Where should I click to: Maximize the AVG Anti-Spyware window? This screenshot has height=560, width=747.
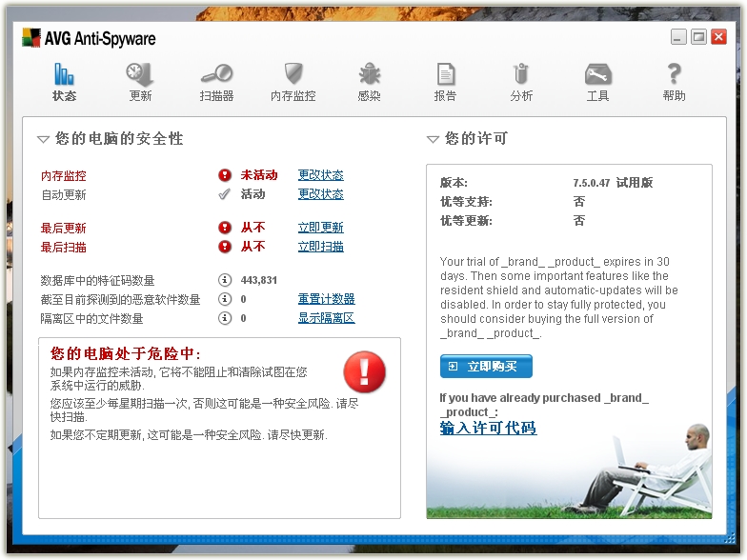[699, 36]
